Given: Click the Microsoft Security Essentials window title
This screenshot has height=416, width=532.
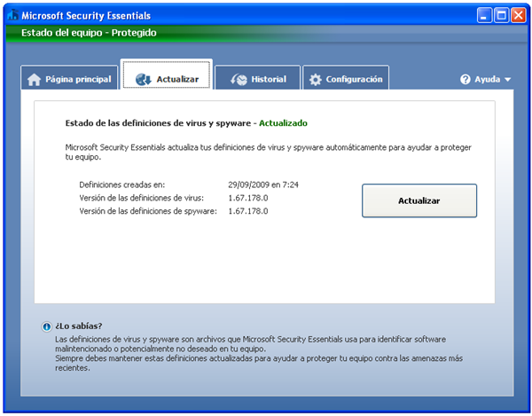Looking at the screenshot, I should coord(86,16).
